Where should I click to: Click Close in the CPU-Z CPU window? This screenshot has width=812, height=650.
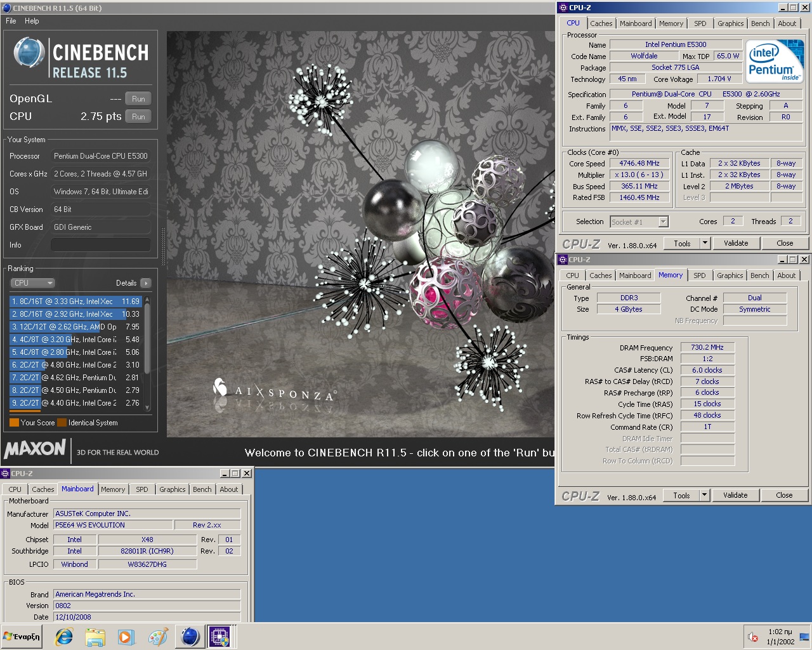click(785, 243)
